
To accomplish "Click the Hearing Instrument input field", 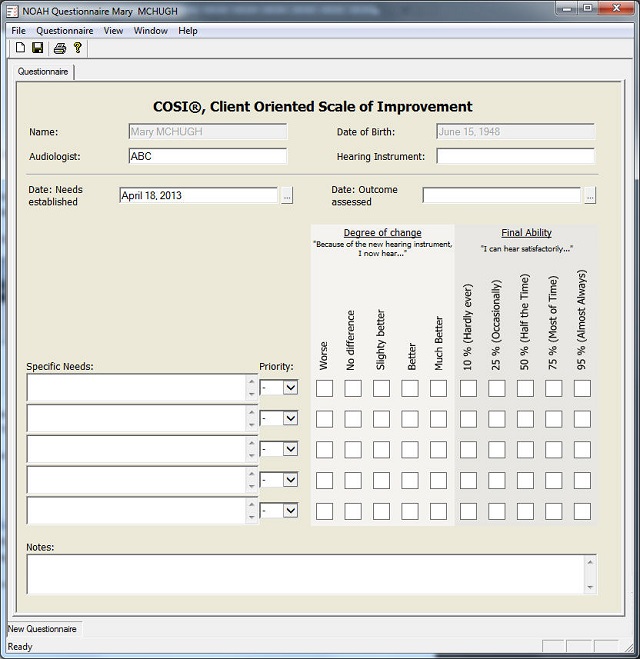I will (x=516, y=156).
